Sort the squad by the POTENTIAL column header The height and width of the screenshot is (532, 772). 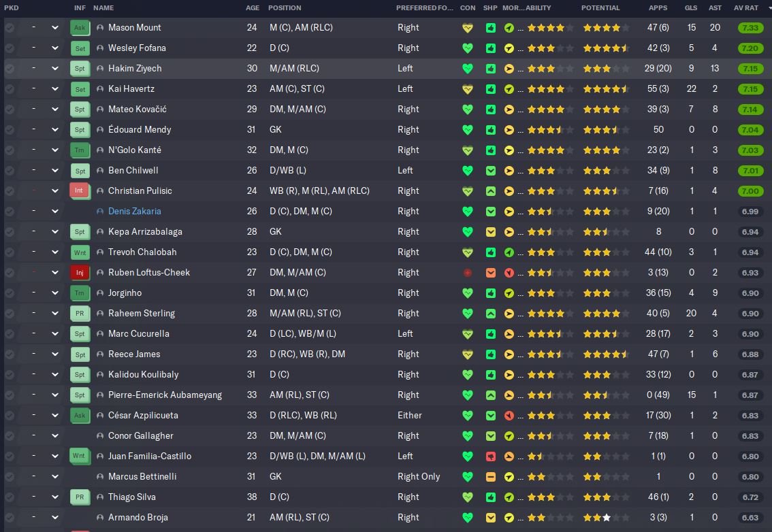(600, 8)
